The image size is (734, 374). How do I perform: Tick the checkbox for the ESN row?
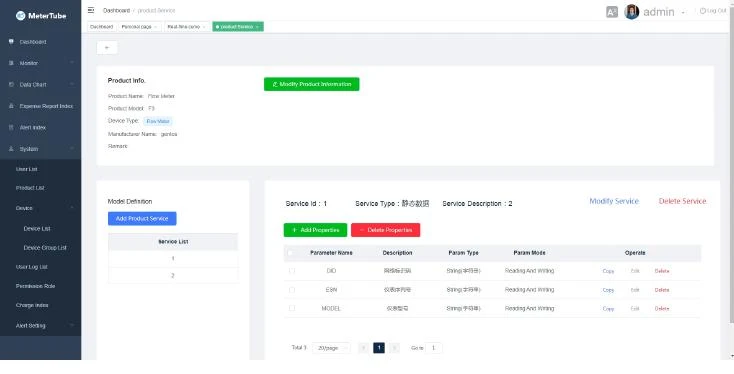(292, 290)
